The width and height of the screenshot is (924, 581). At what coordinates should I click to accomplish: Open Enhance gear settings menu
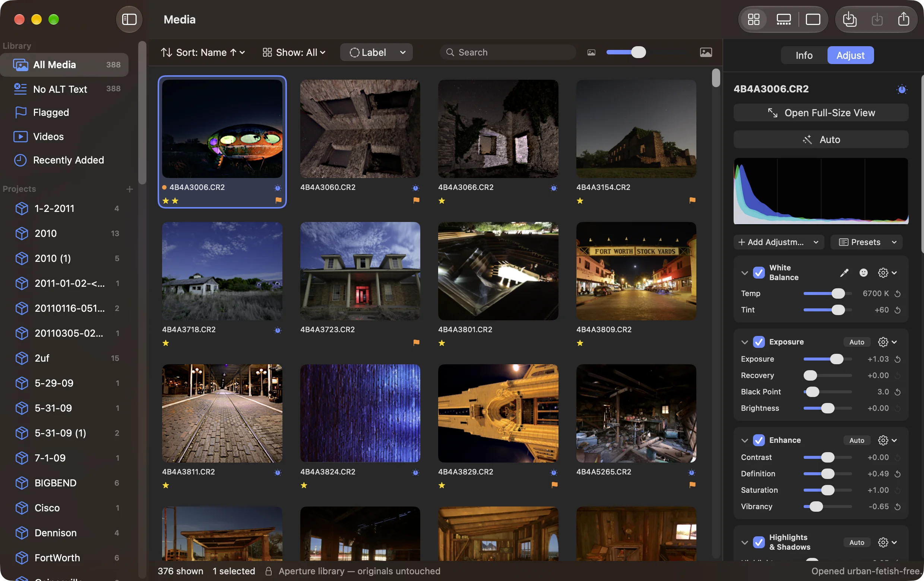[887, 440]
